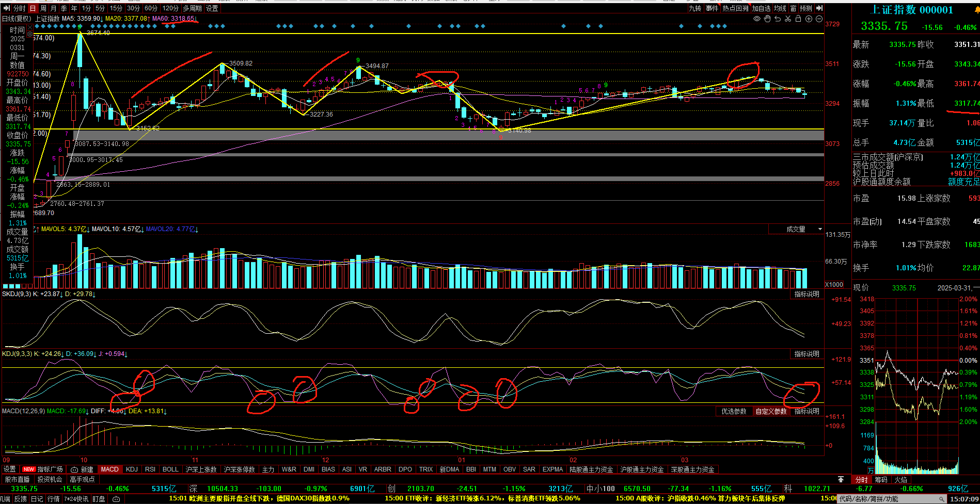Open the 高手观点 tab
The image size is (980, 504).
pyautogui.click(x=82, y=479)
